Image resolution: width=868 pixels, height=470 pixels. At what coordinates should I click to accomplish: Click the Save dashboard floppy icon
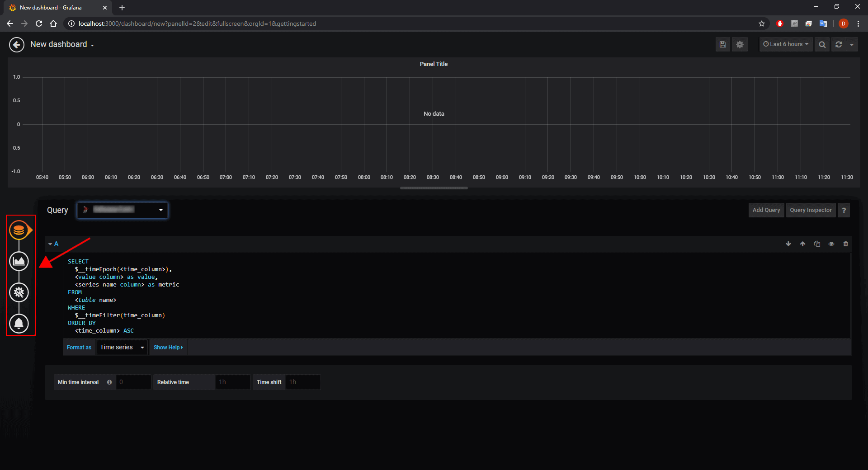coord(723,44)
